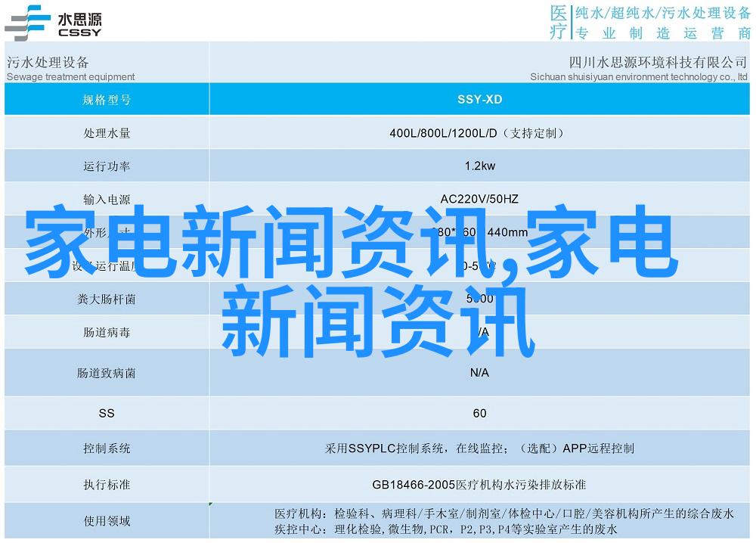The width and height of the screenshot is (756, 543).
Task: Click the 纯水/超纯水/污水处理设备 banner text
Action: [663, 13]
